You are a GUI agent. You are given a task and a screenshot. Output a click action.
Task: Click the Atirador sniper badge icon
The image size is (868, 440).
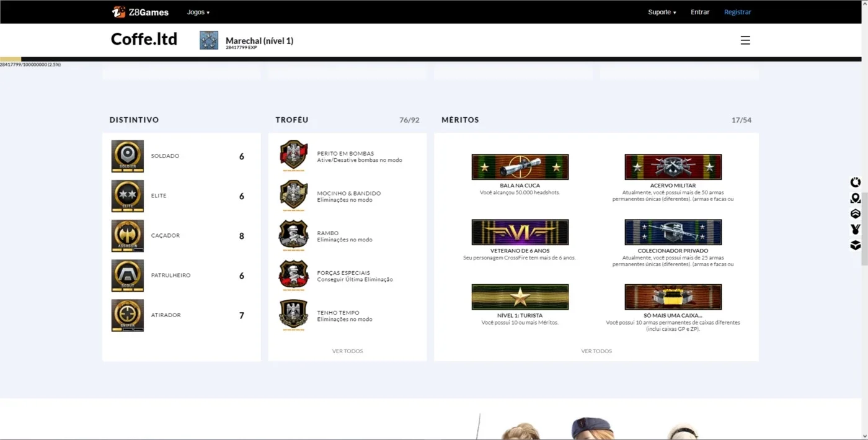(x=128, y=315)
